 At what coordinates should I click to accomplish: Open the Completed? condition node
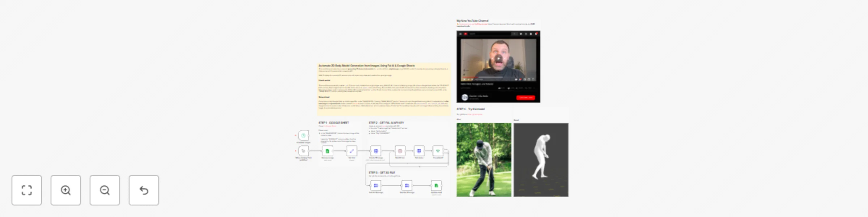pyautogui.click(x=438, y=151)
